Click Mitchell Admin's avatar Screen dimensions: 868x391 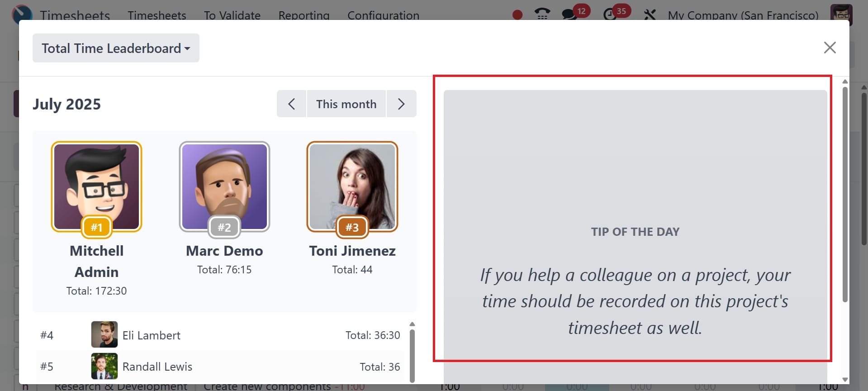pos(96,186)
